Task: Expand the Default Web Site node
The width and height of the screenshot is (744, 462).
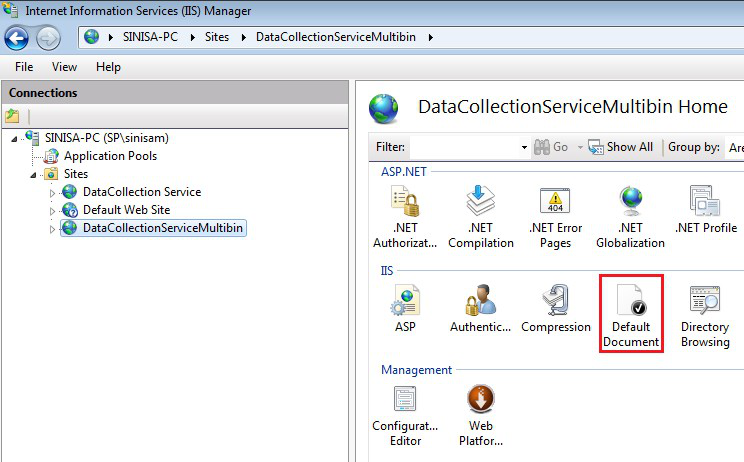Action: tap(52, 211)
